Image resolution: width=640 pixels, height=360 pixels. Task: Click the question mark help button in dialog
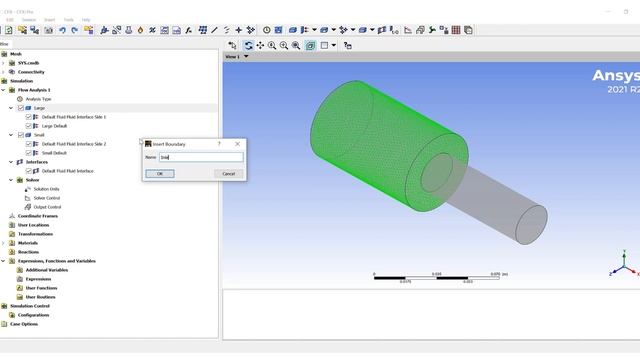pos(219,144)
